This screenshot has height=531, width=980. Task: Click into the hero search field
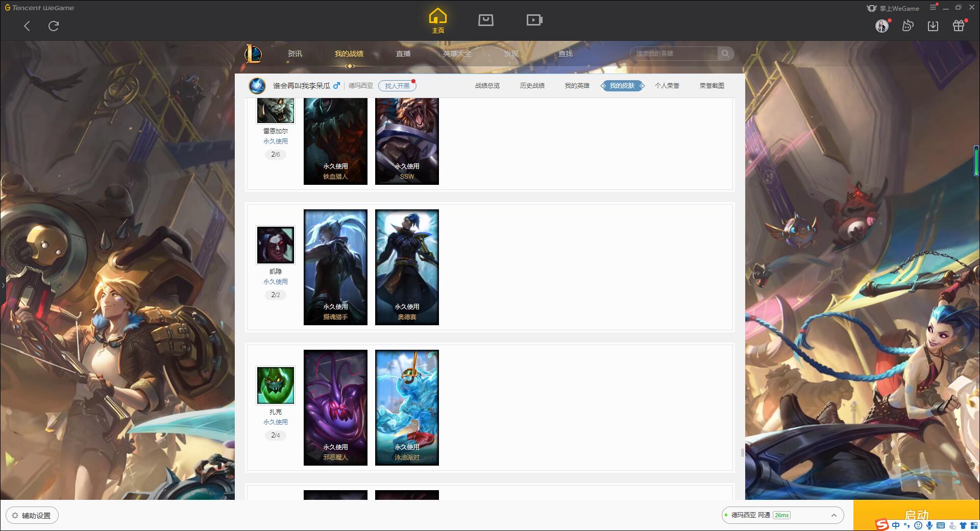[674, 54]
